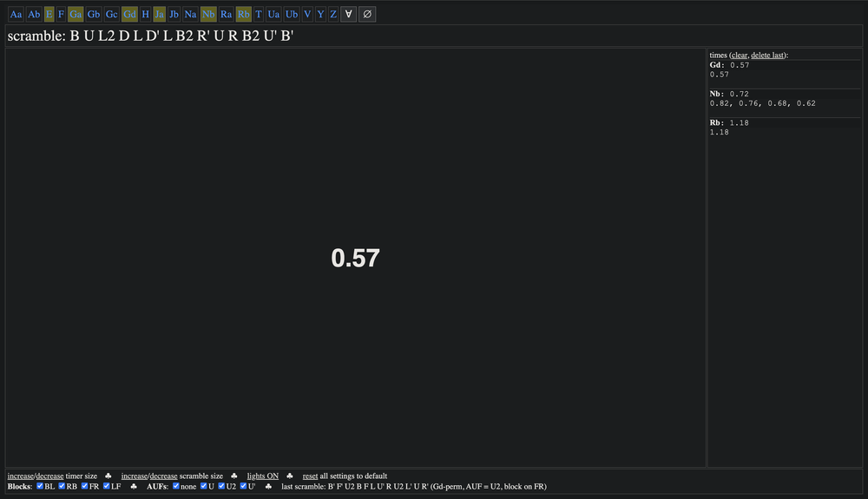Toggle the highlighted E perm button
This screenshot has height=499, width=868.
[x=49, y=14]
